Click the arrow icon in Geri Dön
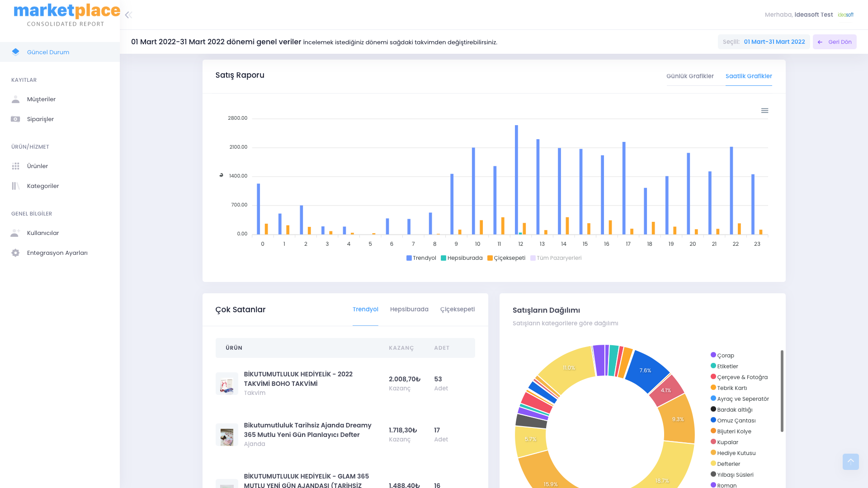 click(820, 42)
